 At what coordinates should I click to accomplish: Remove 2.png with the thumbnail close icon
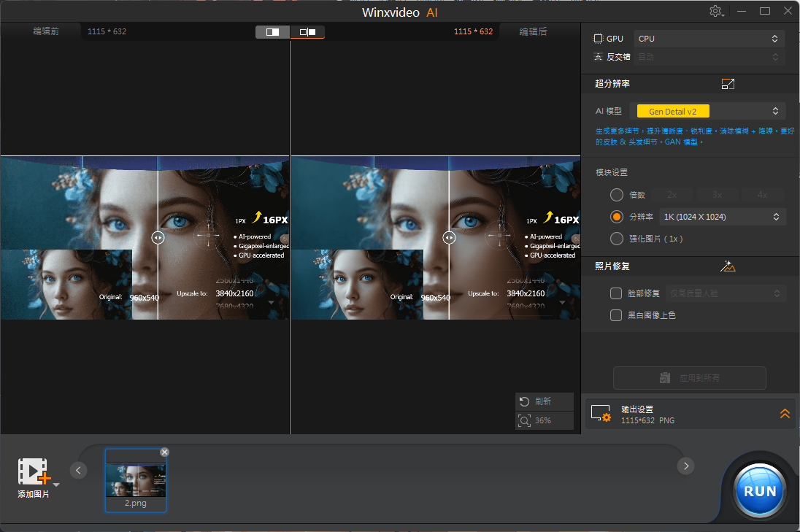coord(164,452)
